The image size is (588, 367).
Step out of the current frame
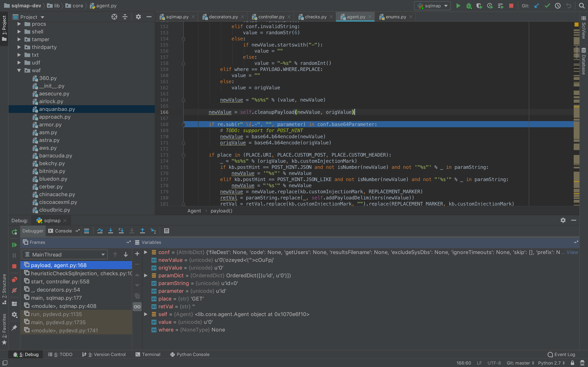coord(143,231)
